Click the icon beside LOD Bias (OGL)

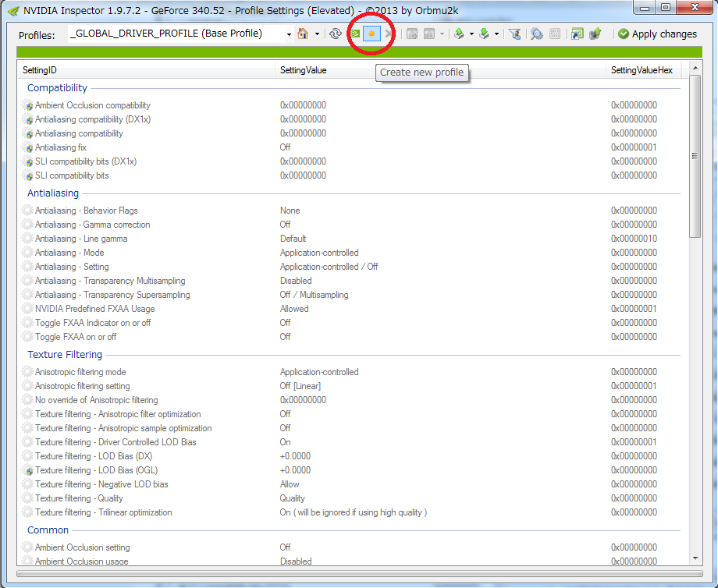click(x=28, y=470)
